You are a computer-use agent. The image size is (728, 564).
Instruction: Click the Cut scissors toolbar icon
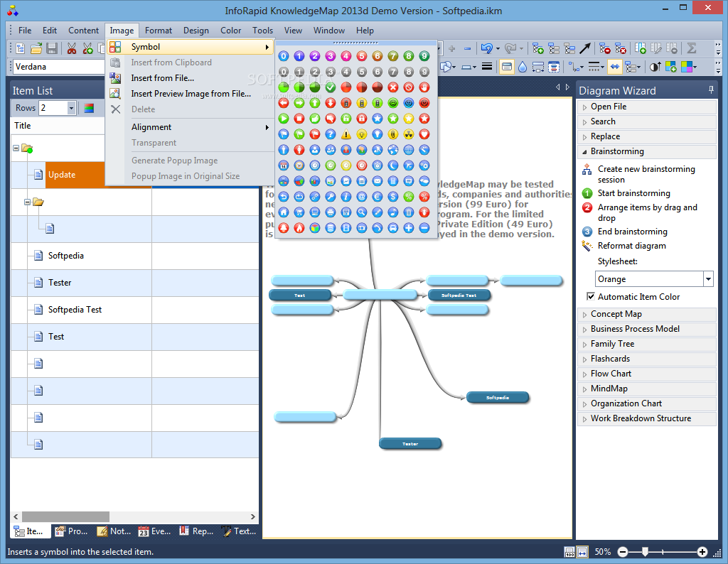[x=72, y=48]
